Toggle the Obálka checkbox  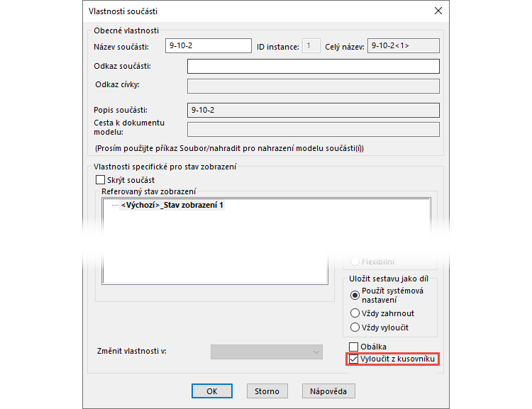click(354, 347)
